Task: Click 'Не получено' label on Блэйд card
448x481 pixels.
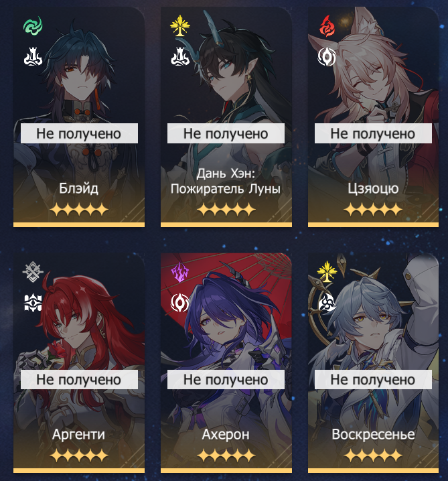Action: [x=79, y=133]
